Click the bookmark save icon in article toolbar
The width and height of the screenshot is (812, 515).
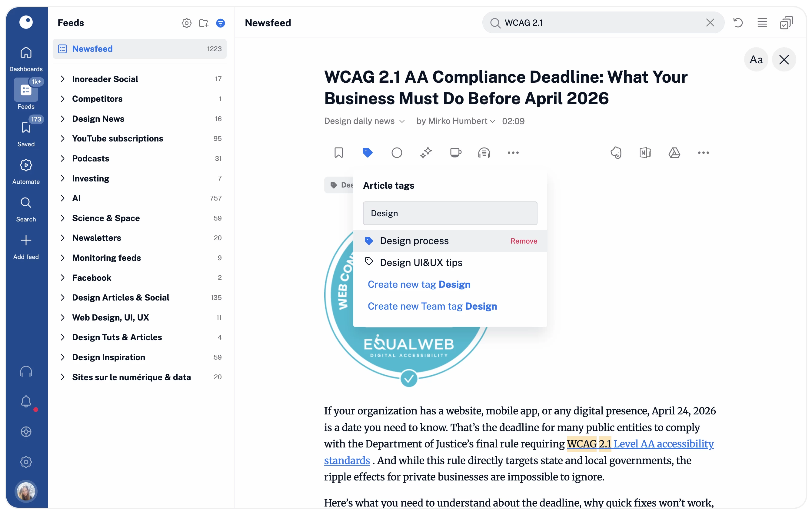tap(338, 153)
